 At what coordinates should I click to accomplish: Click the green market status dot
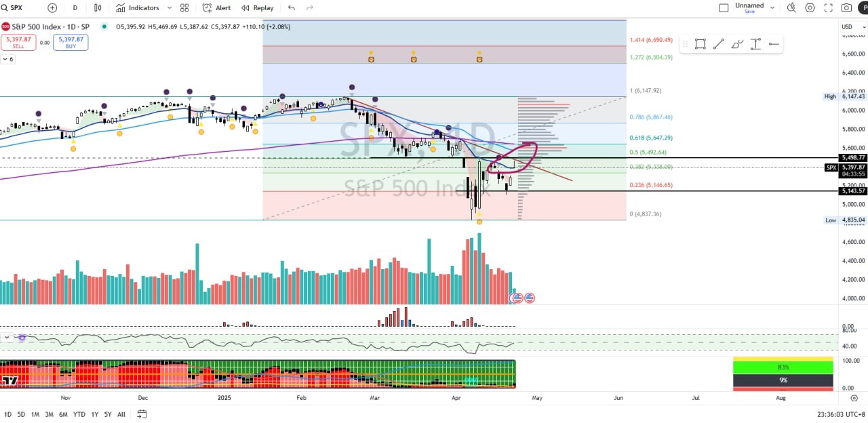[104, 26]
